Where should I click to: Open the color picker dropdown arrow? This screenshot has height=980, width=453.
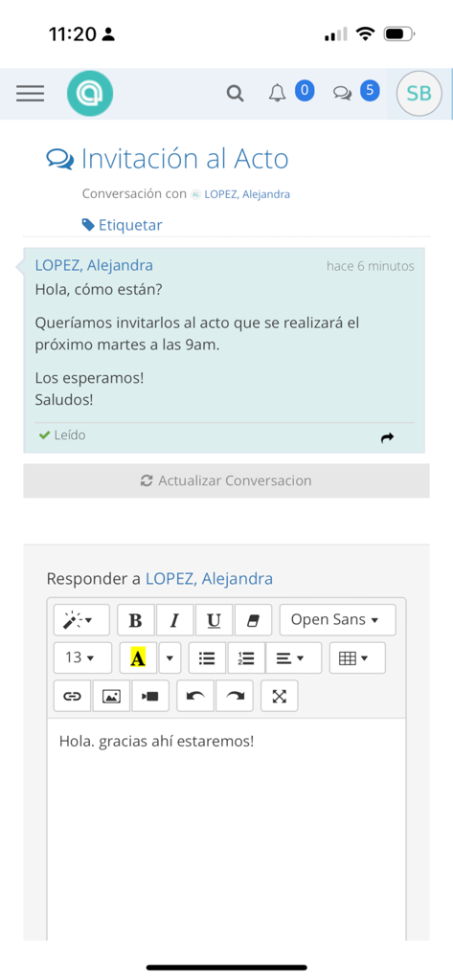click(x=170, y=657)
